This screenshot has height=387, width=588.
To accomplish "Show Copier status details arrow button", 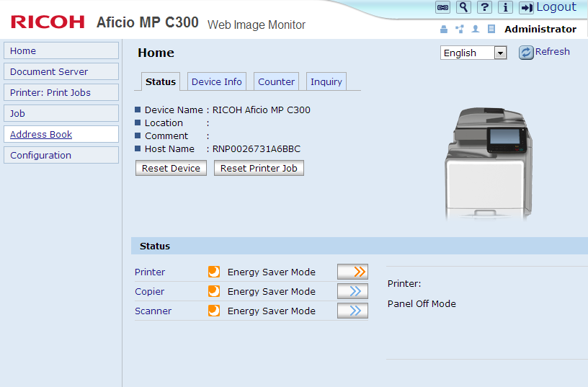I will [x=352, y=291].
